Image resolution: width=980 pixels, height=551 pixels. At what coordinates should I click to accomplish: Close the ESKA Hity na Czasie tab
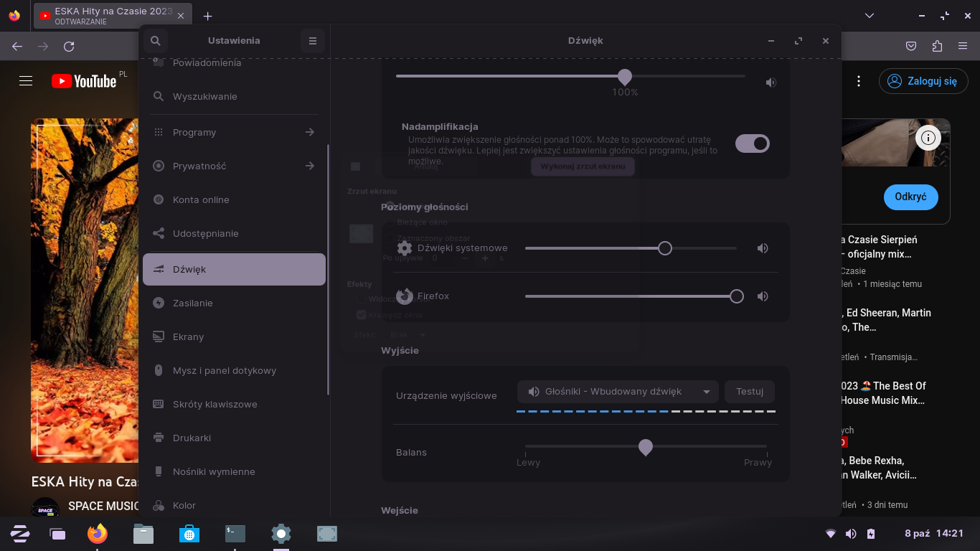180,16
